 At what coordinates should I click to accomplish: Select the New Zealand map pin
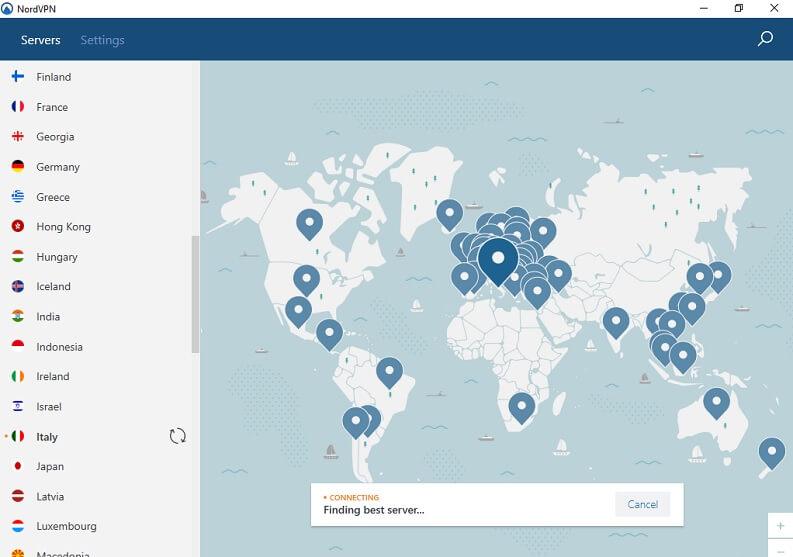pyautogui.click(x=772, y=453)
